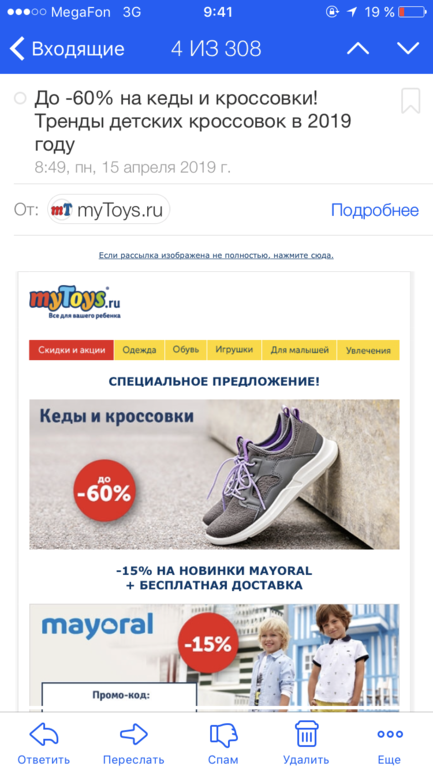Open the myToys.ru sender chip
The height and width of the screenshot is (770, 433).
click(108, 210)
